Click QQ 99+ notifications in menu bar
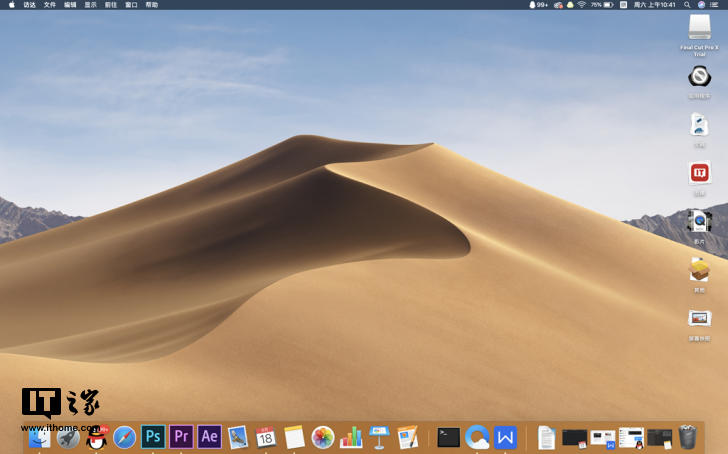The image size is (728, 454). (x=539, y=5)
